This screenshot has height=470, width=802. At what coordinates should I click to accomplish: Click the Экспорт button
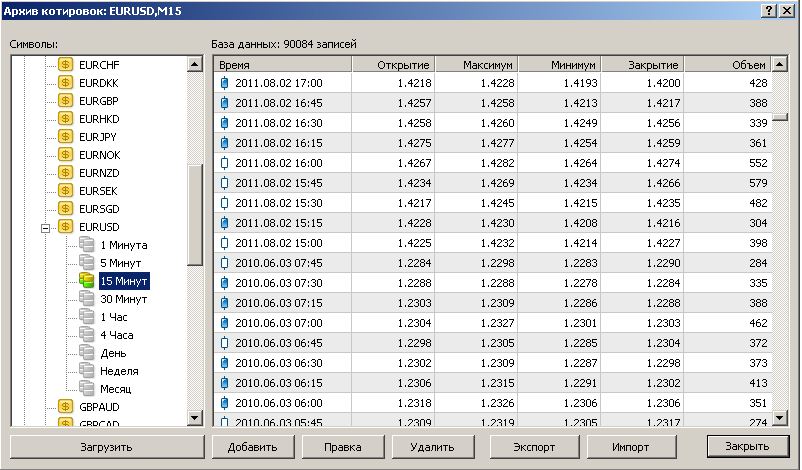point(534,446)
